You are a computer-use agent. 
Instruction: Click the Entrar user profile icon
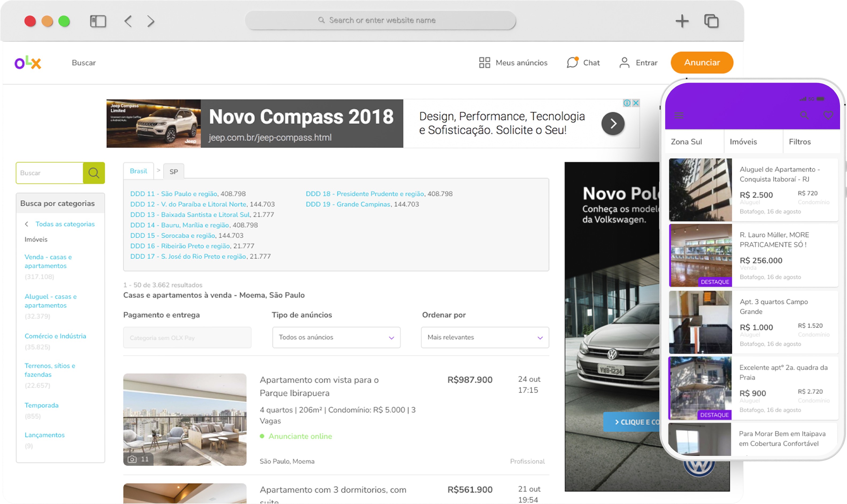click(624, 63)
